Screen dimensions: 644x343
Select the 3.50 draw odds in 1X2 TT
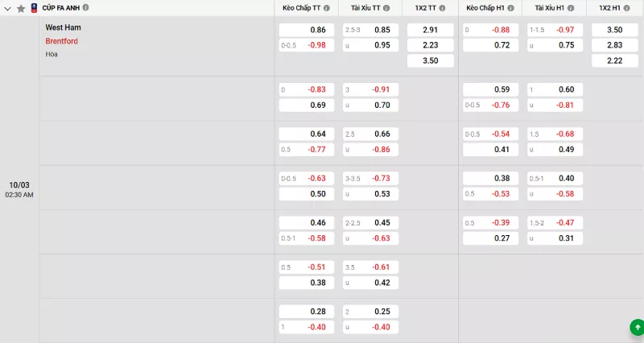pyautogui.click(x=430, y=60)
